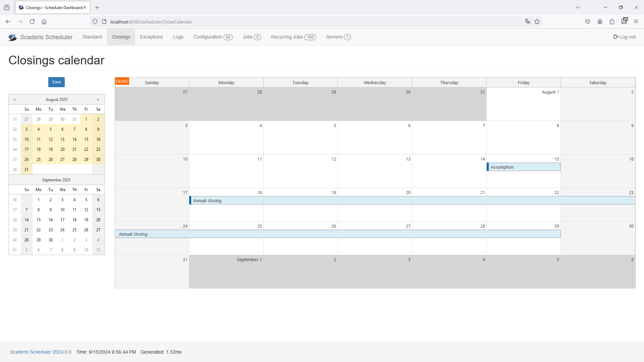This screenshot has height=362, width=644.
Task: Open the application hamburger menu
Action: [x=636, y=22]
